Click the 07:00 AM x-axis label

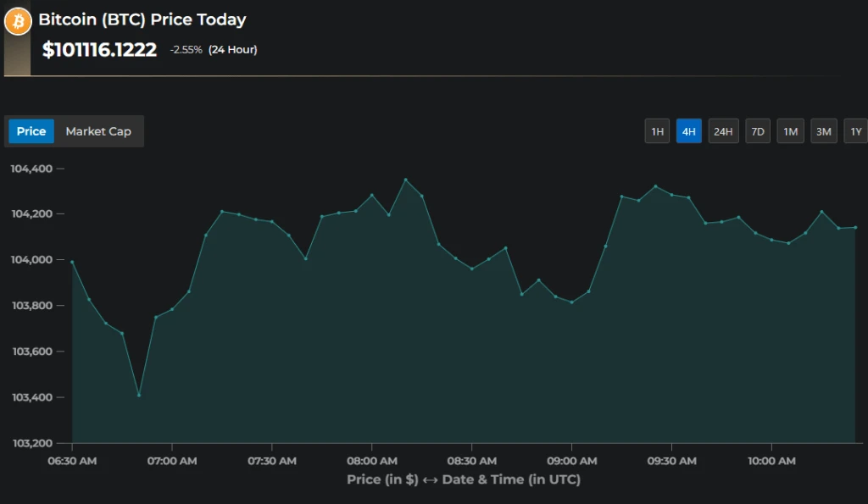172,461
